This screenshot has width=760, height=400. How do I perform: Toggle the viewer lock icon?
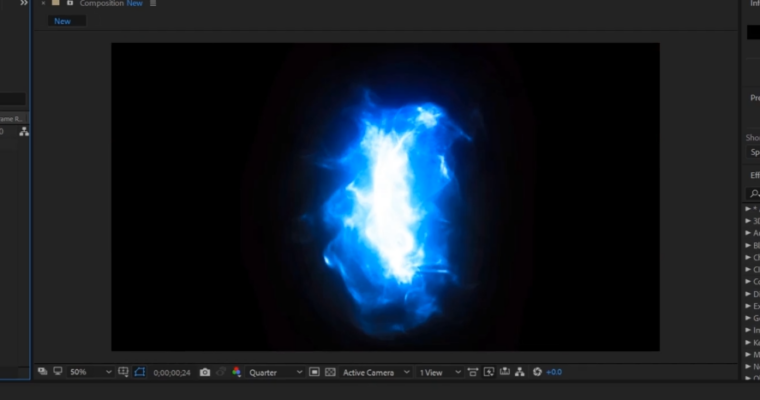[70, 3]
